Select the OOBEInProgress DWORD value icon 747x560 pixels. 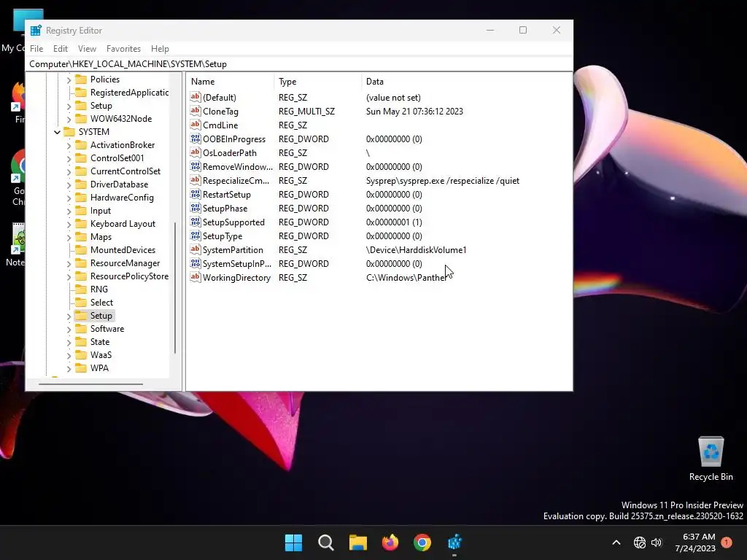[x=196, y=139]
